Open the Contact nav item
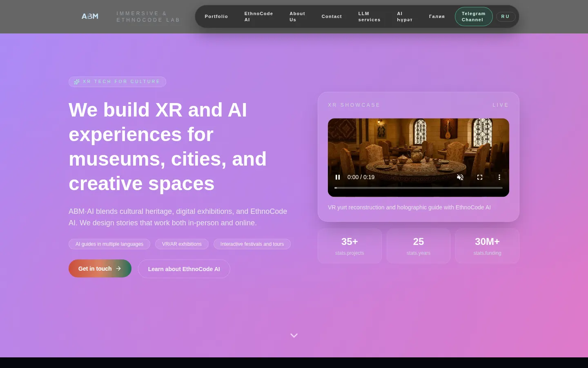 click(332, 16)
